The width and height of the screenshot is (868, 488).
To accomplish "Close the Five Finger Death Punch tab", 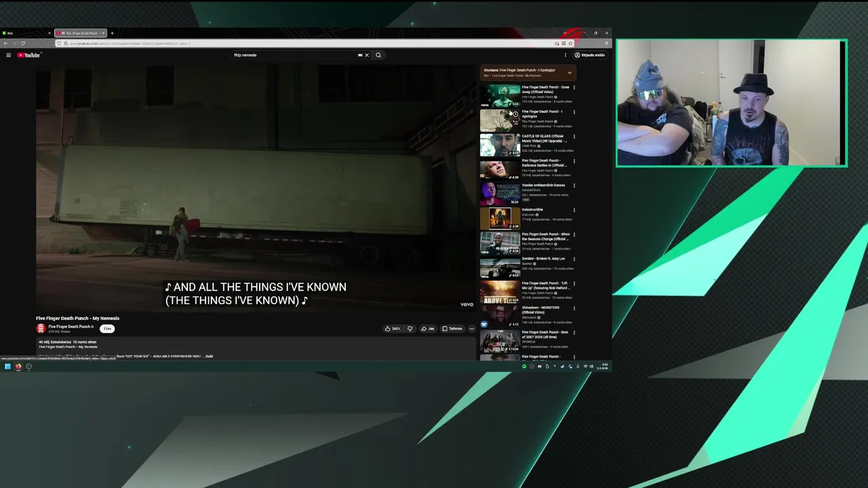I will click(103, 33).
